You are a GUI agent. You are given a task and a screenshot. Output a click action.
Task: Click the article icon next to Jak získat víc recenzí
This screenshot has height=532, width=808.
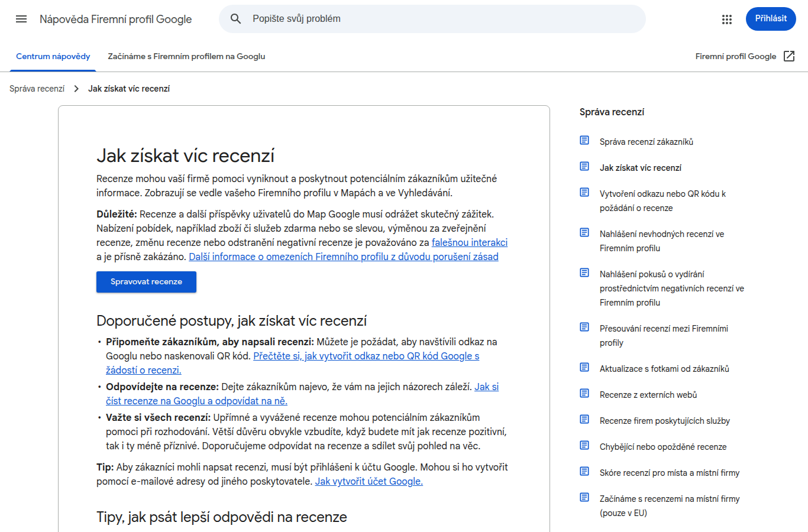point(584,166)
